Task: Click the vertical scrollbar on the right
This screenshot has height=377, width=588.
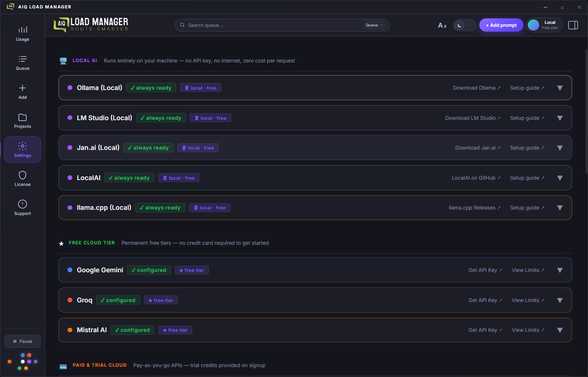Action: [x=586, y=111]
